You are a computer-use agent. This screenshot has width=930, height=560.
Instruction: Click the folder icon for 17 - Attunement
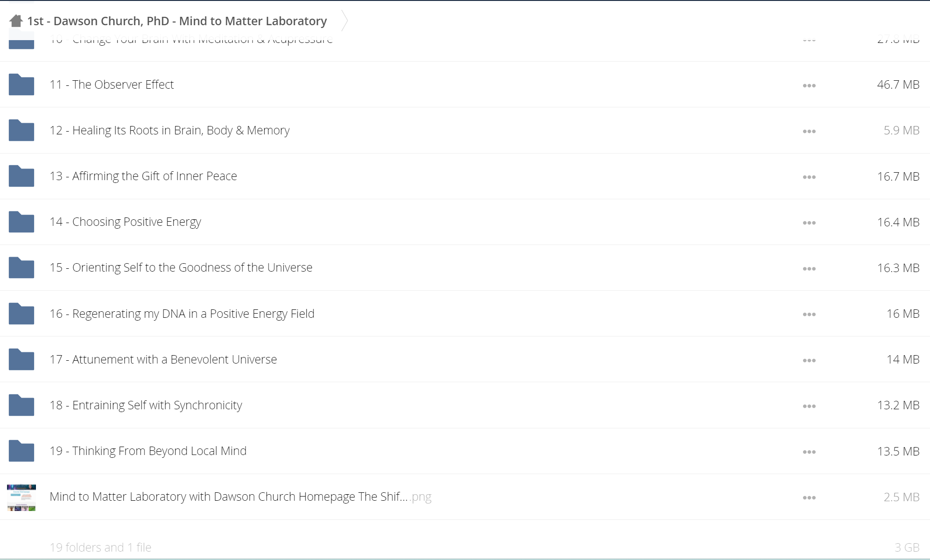21,359
